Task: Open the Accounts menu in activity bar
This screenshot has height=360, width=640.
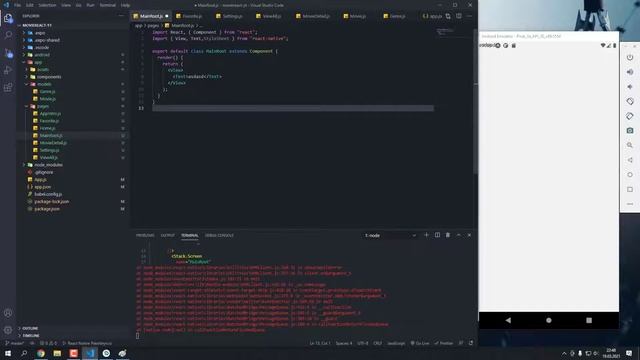Action: click(x=8, y=313)
